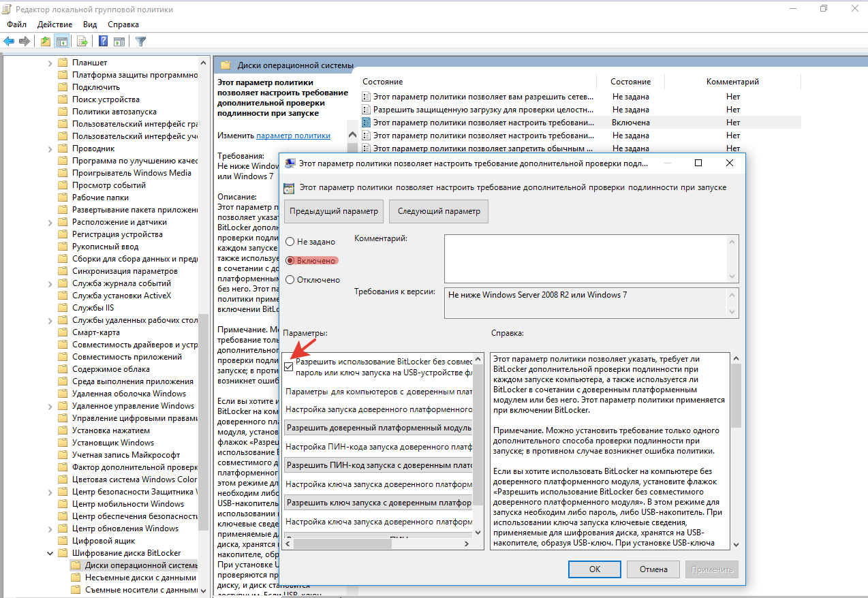Click the Back arrow in toolbar

[9, 41]
